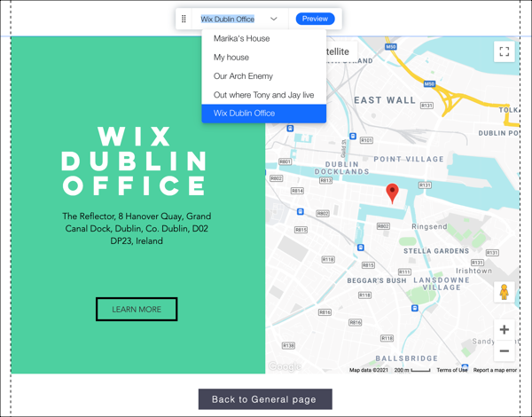Open map Terms of Use link
This screenshot has width=532, height=417.
coord(451,370)
